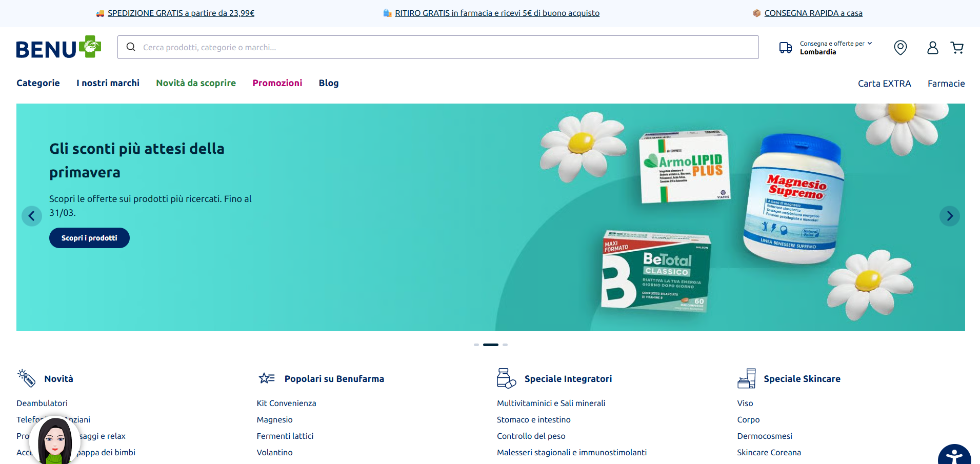Open the Carta EXTRA link

click(884, 84)
